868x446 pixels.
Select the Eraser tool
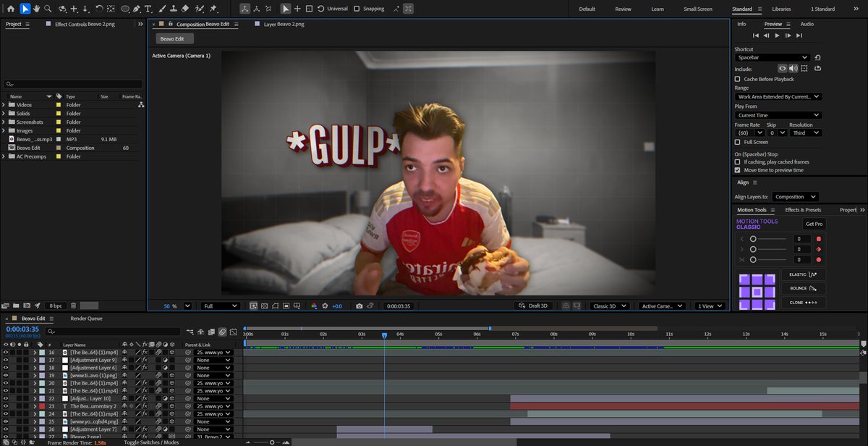click(186, 9)
